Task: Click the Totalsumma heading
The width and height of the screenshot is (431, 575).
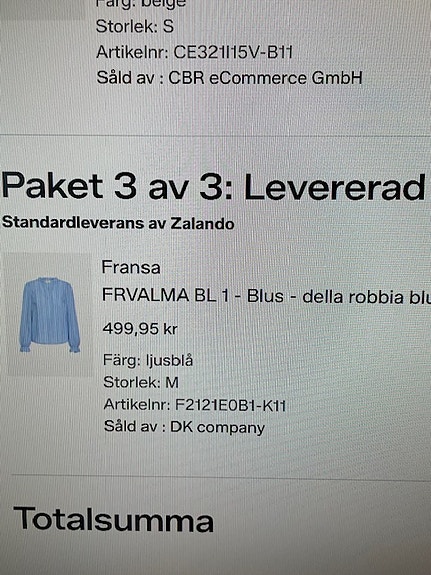Action: (113, 519)
